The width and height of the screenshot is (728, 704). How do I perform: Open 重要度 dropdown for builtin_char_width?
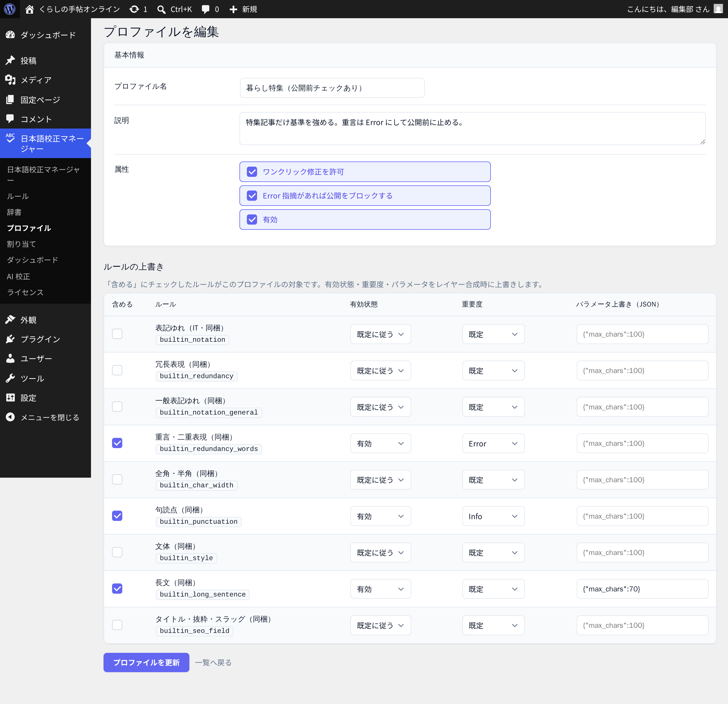493,480
